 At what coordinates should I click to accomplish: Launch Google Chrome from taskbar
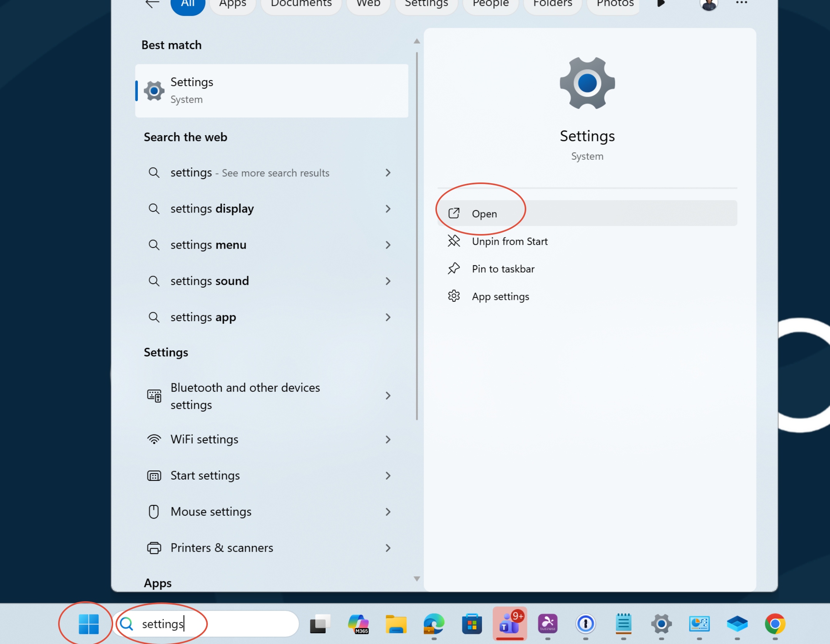775,624
